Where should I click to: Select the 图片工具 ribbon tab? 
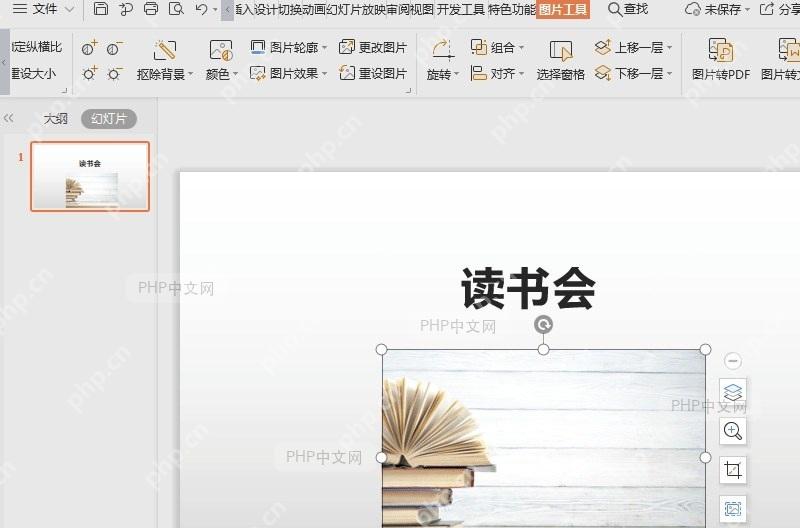(x=563, y=9)
